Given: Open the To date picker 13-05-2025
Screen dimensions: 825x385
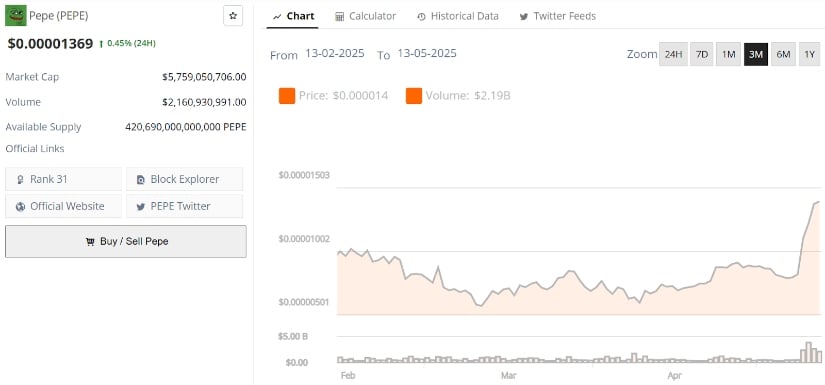Looking at the screenshot, I should (427, 54).
